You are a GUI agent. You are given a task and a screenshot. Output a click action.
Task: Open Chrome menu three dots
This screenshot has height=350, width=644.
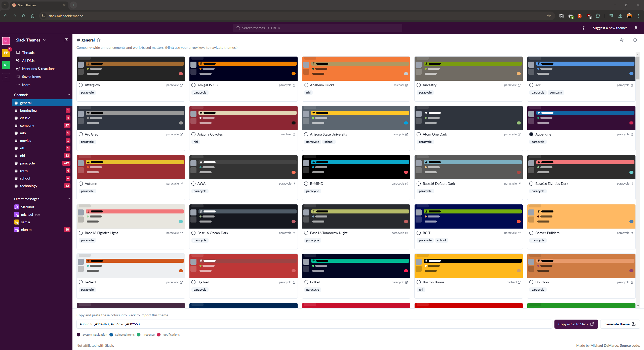[638, 16]
